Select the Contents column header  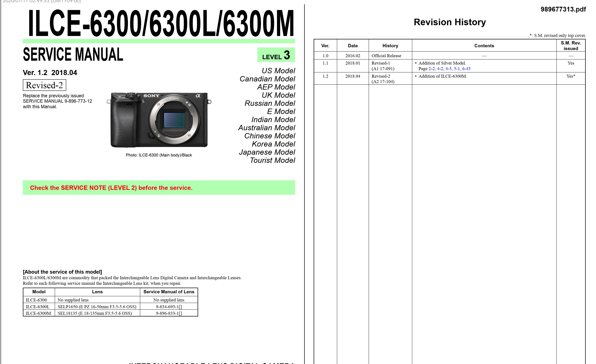coord(484,46)
